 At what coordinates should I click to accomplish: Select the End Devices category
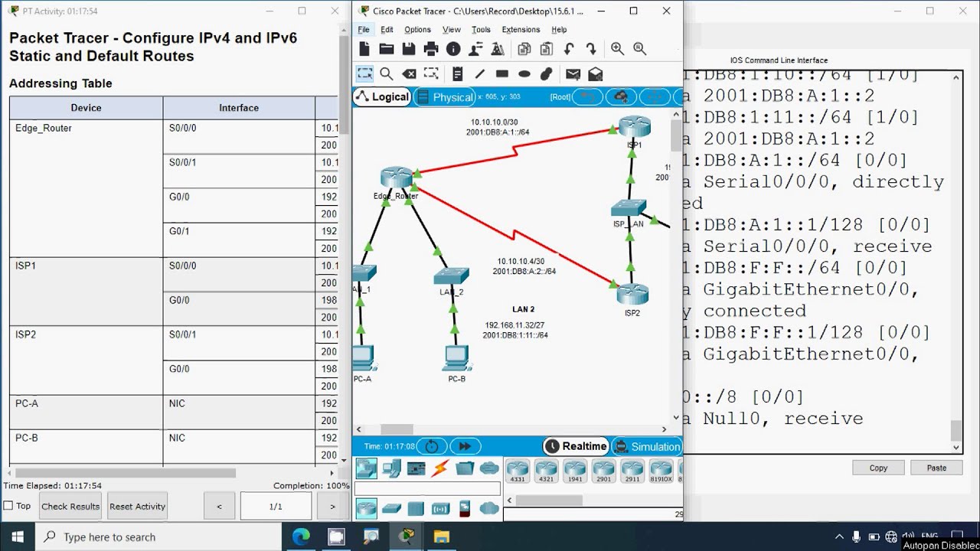(x=391, y=468)
